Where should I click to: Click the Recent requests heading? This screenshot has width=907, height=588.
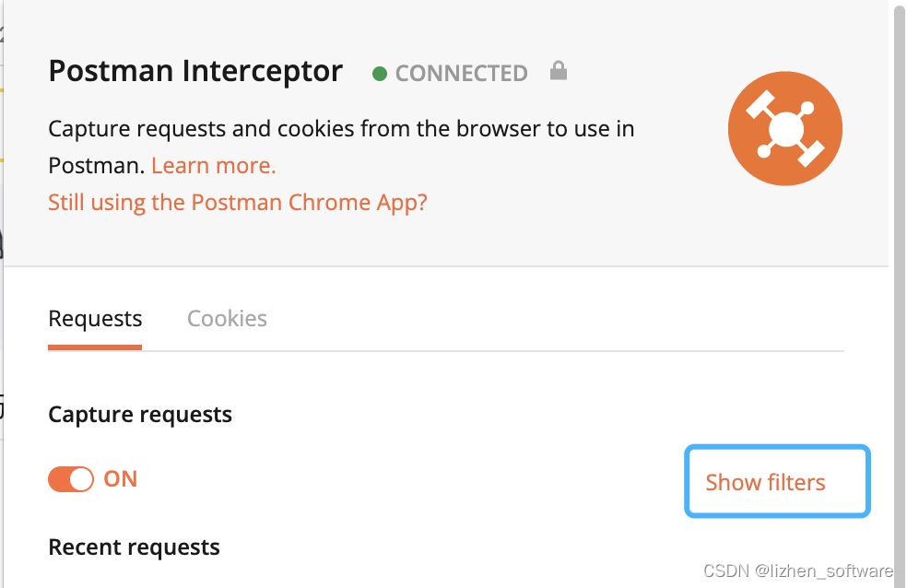134,547
